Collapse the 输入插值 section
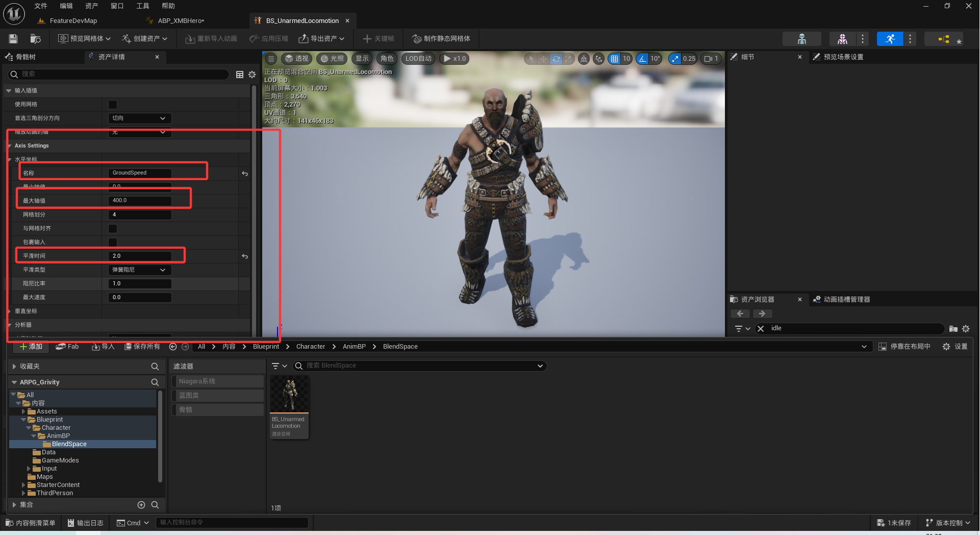The width and height of the screenshot is (980, 535). 9,91
